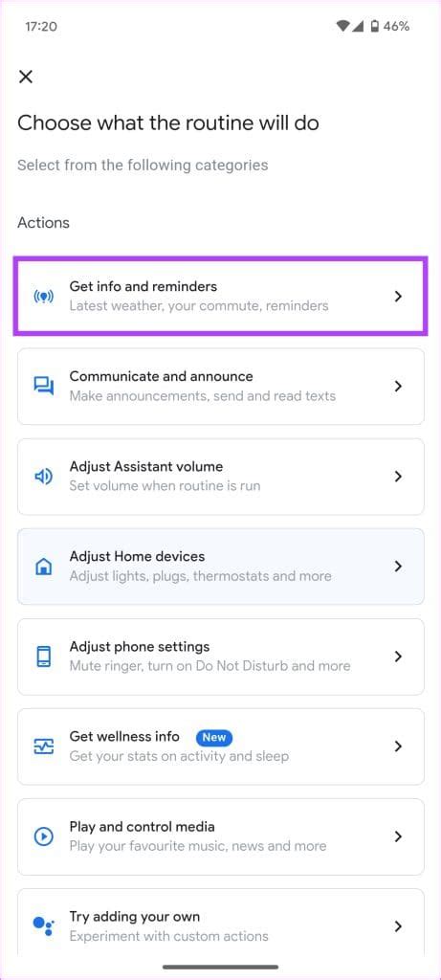
Task: Tap the phone icon for phone settings
Action: tap(43, 657)
